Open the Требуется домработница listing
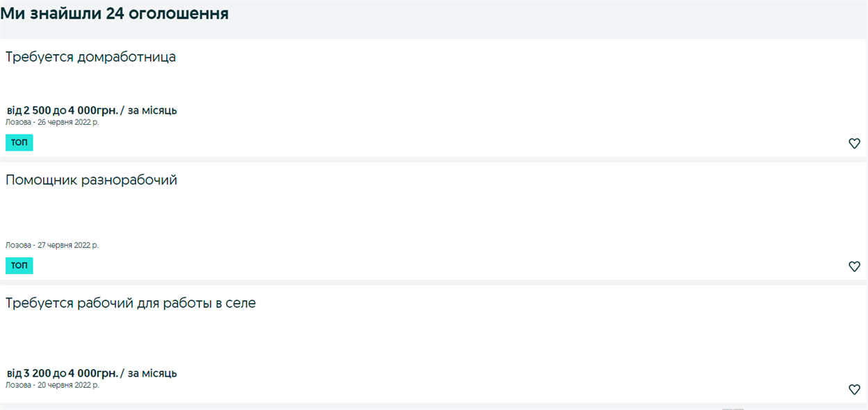Screen dimensions: 868x410 (90, 57)
